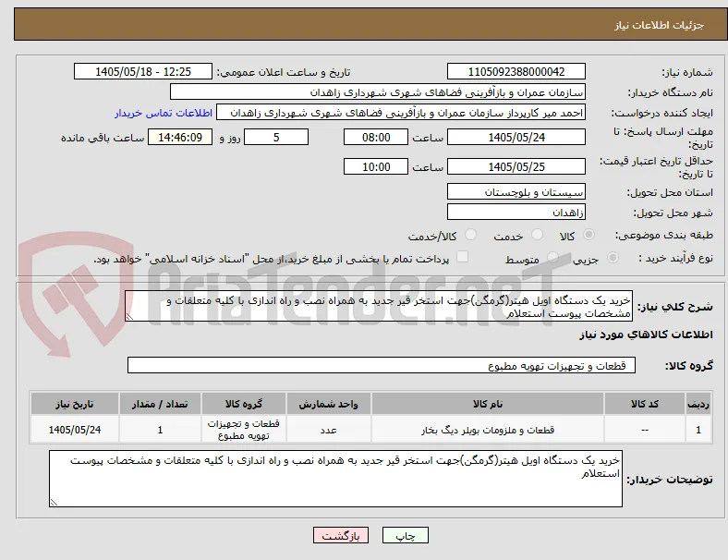
Task: Grab the resize handle of توضیحات خریدار textarea
Action: (x=54, y=502)
